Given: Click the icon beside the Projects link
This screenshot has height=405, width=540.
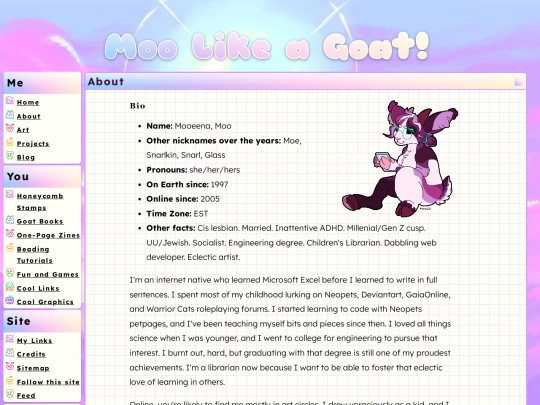Looking at the screenshot, I should pyautogui.click(x=10, y=142).
